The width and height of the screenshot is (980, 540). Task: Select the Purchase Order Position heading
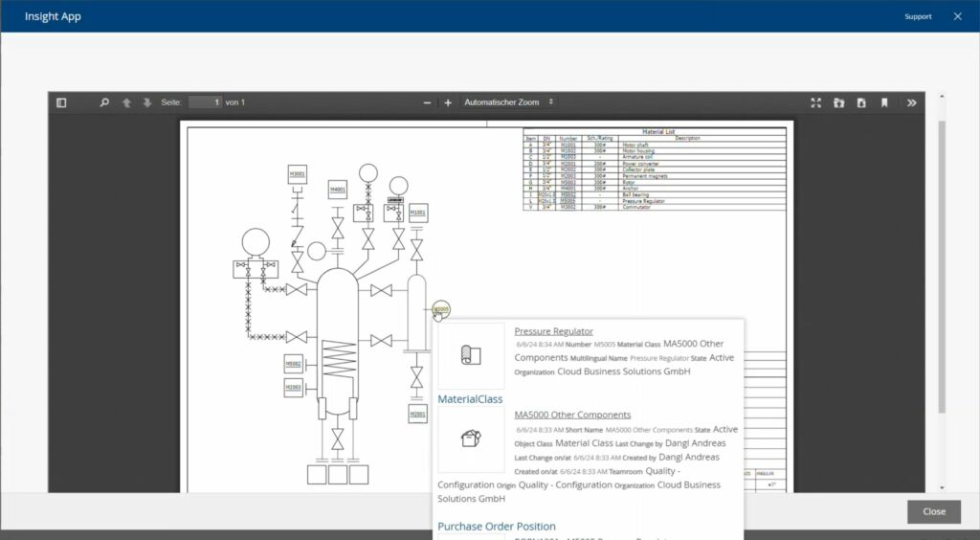point(497,527)
